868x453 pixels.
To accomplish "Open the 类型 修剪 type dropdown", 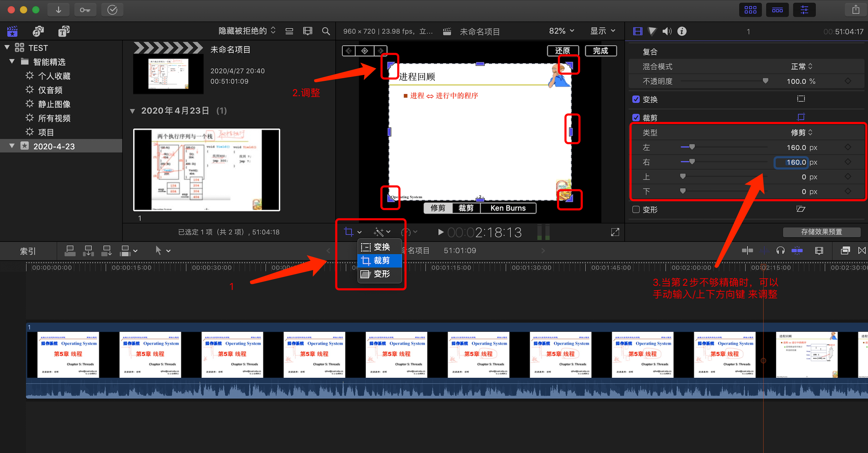I will click(x=801, y=132).
